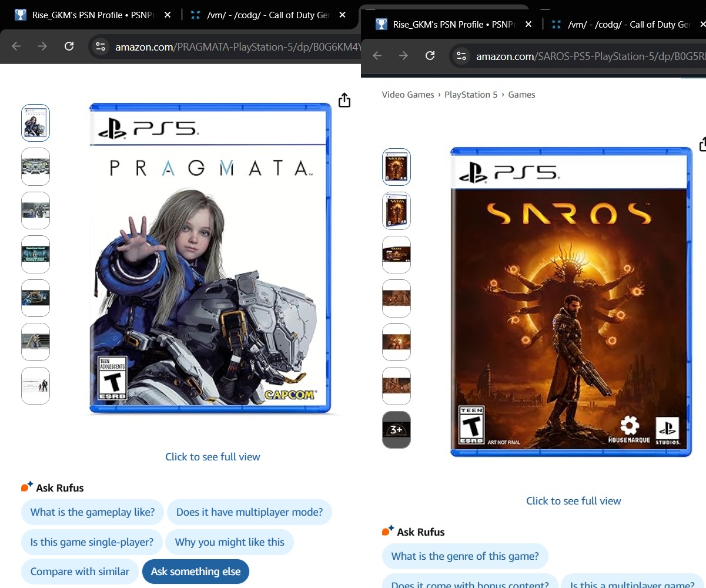Open Video Games breadcrumb link
Viewport: 706px width, 588px height.
pyautogui.click(x=408, y=95)
